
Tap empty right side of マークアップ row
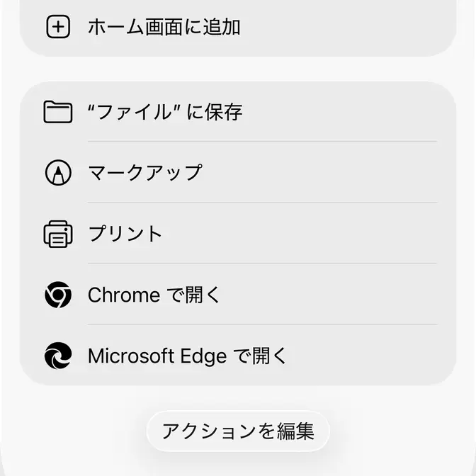[x=340, y=173]
